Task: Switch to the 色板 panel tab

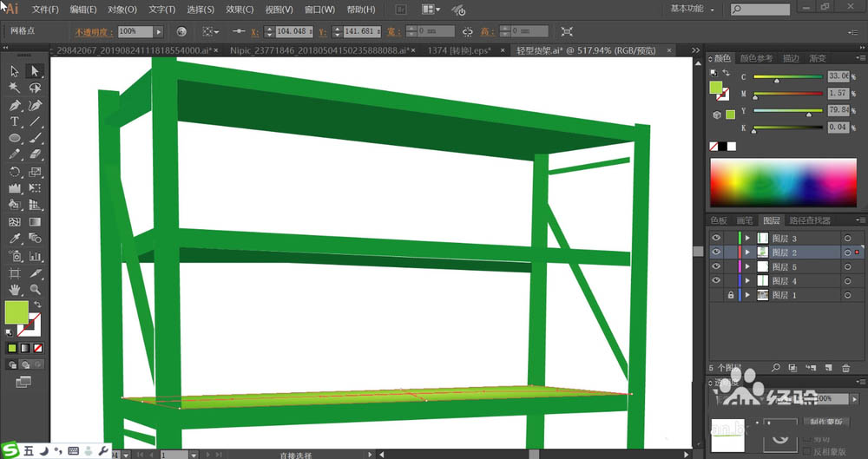Action: (719, 220)
